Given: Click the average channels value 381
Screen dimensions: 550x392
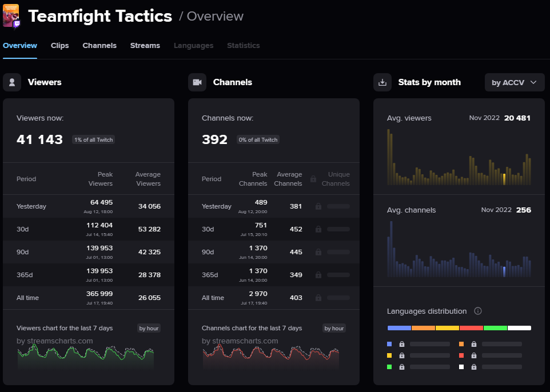Looking at the screenshot, I should click(296, 206).
